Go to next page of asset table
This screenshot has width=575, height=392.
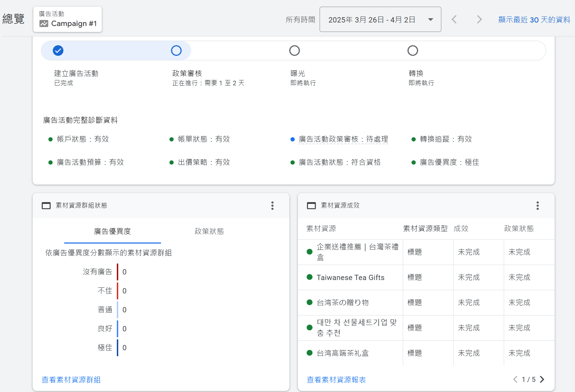[542, 379]
